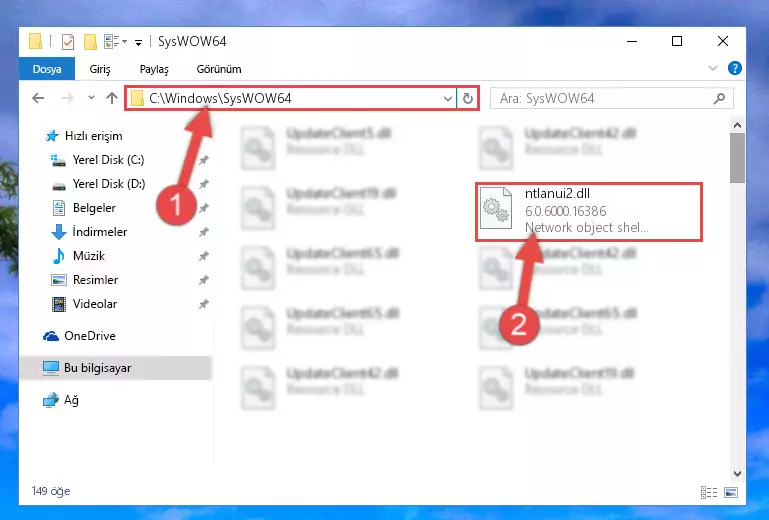Click the view layout icon in quick access toolbar
769x520 pixels.
click(112, 42)
